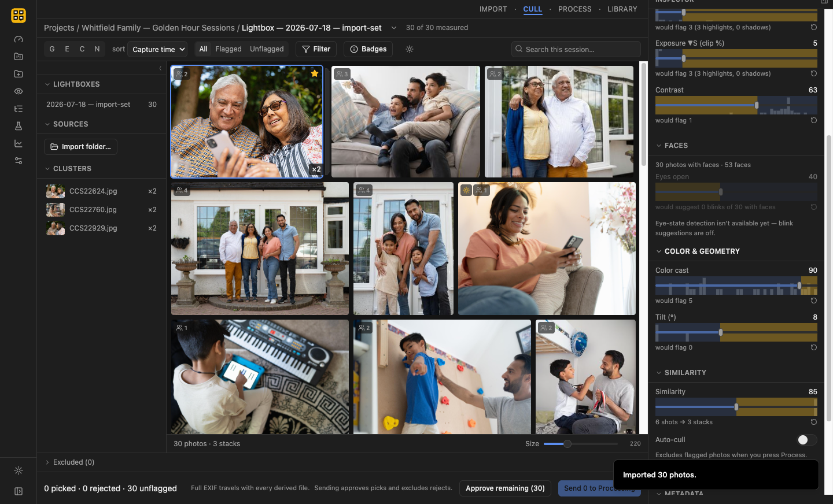Switch to the IMPORT tab

[493, 9]
